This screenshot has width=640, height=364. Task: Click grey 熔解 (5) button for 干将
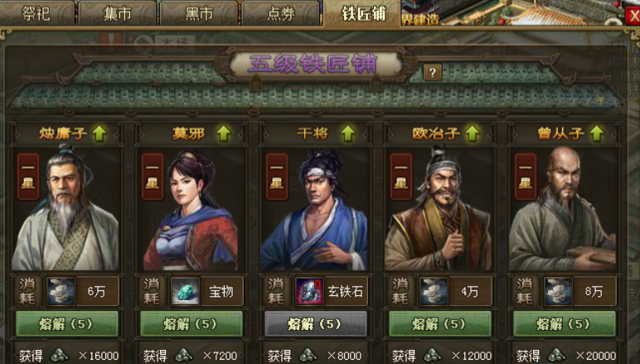click(x=316, y=324)
